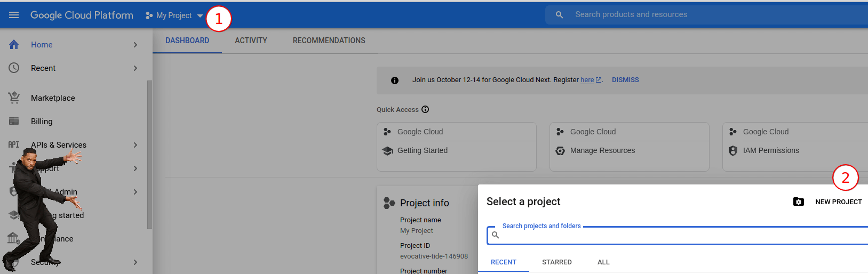Follow the 'here' registration link
Viewport: 868px width, 274px height.
tap(587, 80)
